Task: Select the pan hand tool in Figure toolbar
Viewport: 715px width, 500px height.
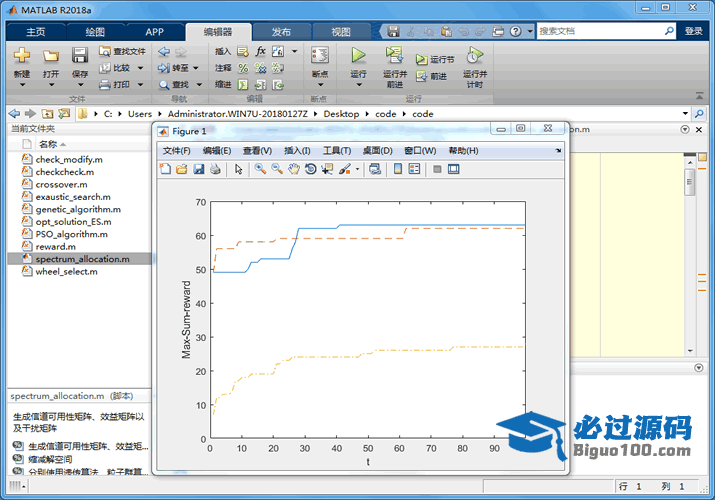Action: tap(294, 169)
